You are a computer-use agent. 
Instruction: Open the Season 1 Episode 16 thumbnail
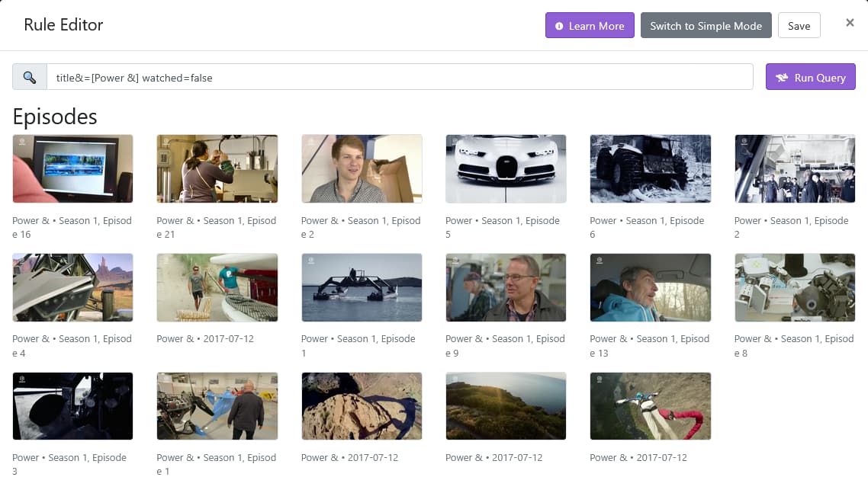tap(73, 168)
